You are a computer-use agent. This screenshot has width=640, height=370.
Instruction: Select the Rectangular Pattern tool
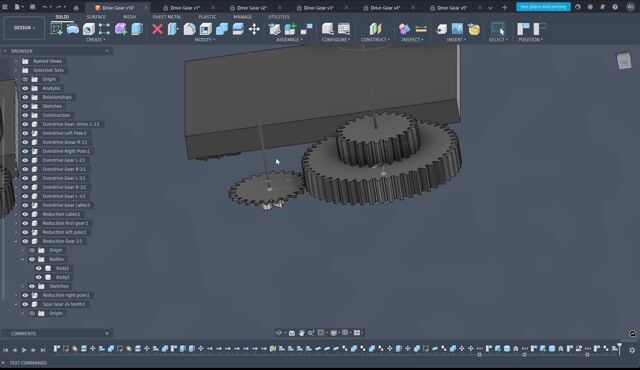click(104, 29)
